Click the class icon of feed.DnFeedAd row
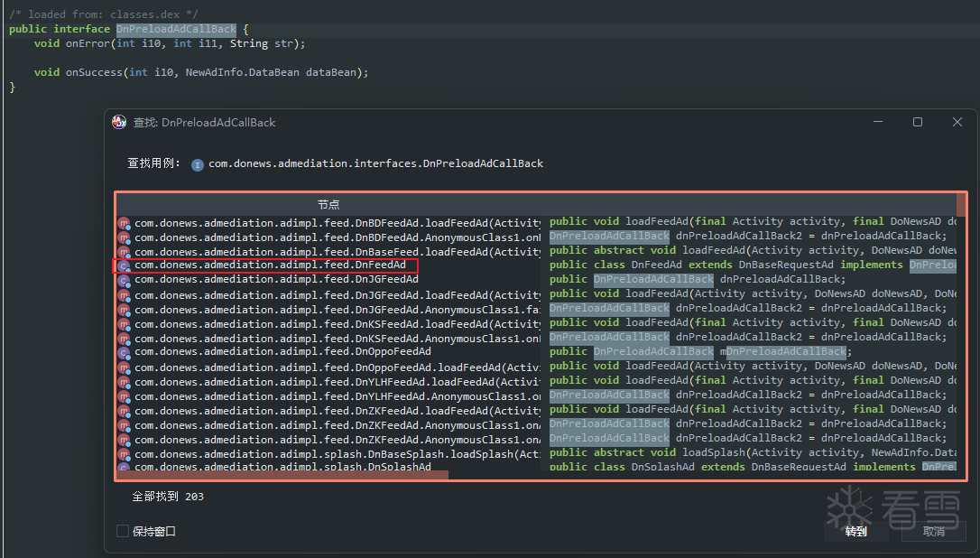980x558 pixels. (125, 265)
